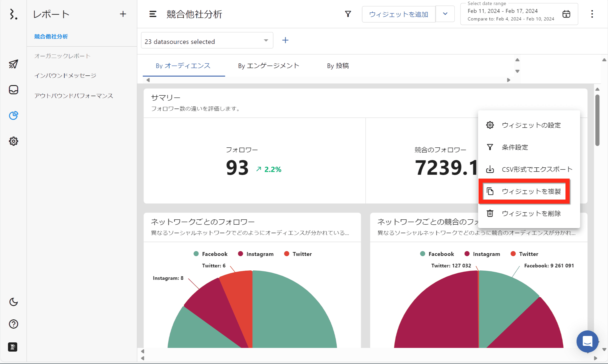Open the Select date range field

point(519,14)
